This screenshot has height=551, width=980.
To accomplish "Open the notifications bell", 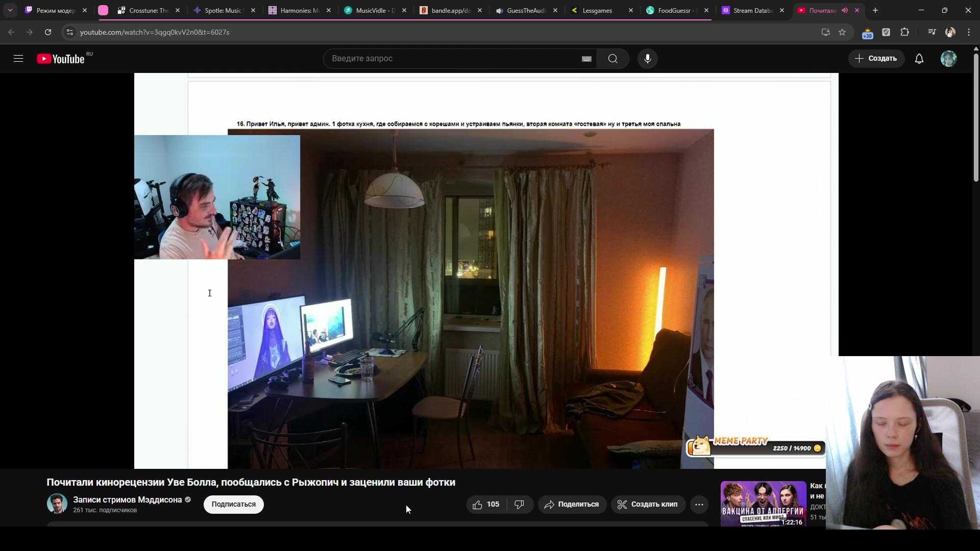I will click(x=919, y=59).
